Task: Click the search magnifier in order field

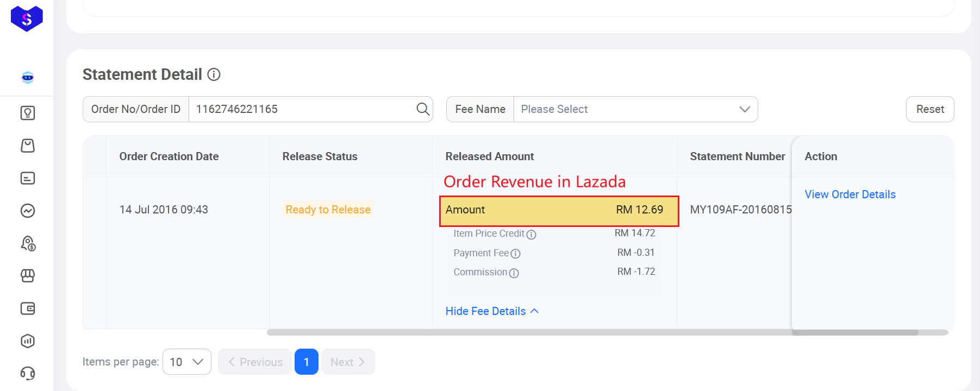Action: pos(423,109)
